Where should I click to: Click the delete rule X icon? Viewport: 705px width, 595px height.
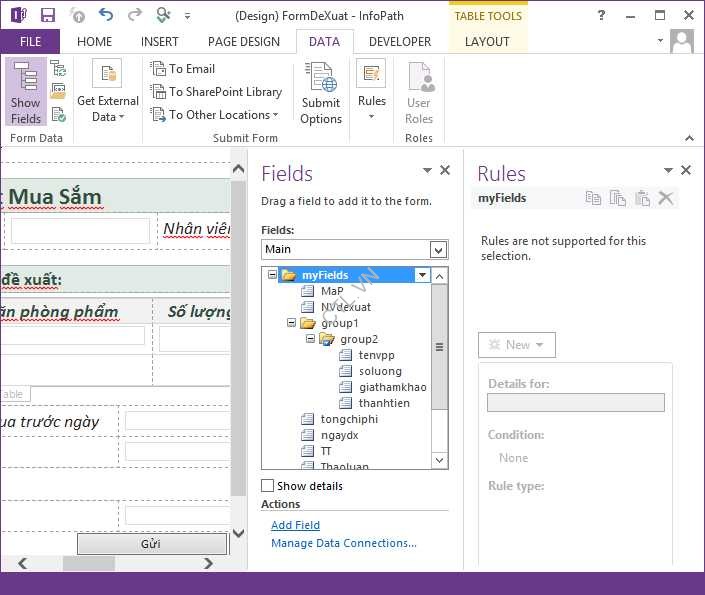pyautogui.click(x=666, y=198)
